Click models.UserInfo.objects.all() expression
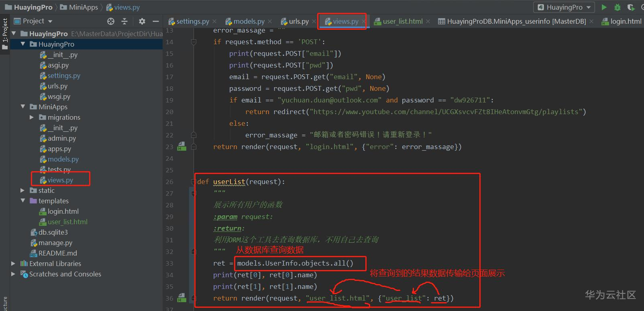The height and width of the screenshot is (311, 644). [295, 263]
